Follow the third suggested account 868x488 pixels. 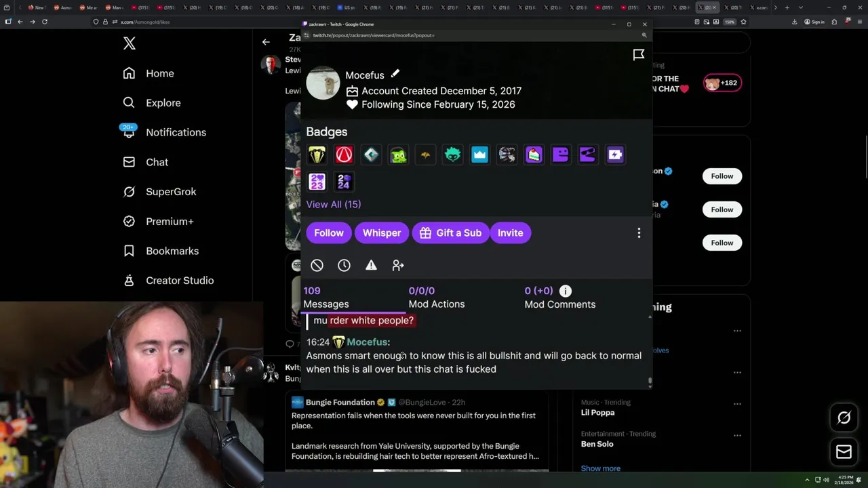(722, 243)
